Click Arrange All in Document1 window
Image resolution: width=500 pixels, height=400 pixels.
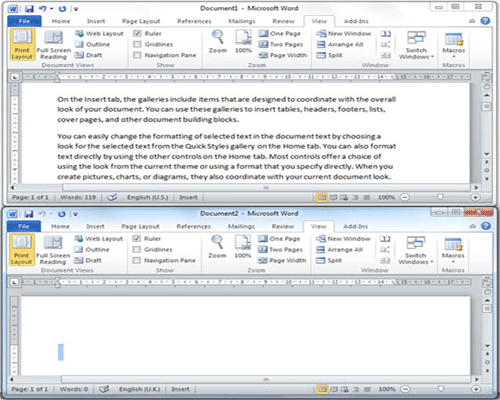pyautogui.click(x=340, y=44)
